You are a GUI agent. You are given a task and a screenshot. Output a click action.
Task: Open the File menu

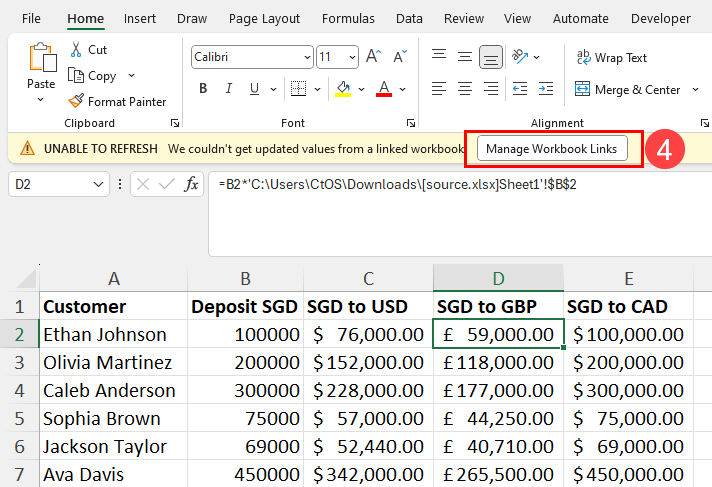pos(31,19)
